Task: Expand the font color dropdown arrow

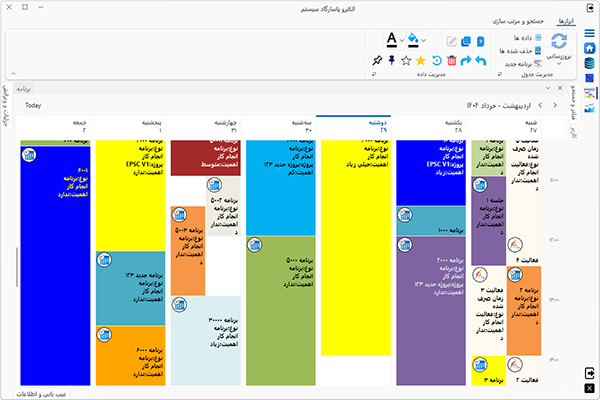Action: click(x=402, y=40)
